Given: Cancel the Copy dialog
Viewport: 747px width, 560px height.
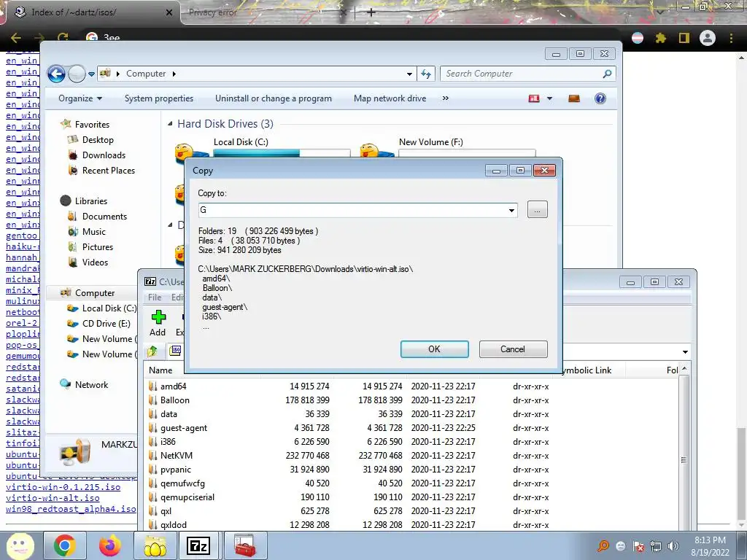Looking at the screenshot, I should tap(513, 349).
